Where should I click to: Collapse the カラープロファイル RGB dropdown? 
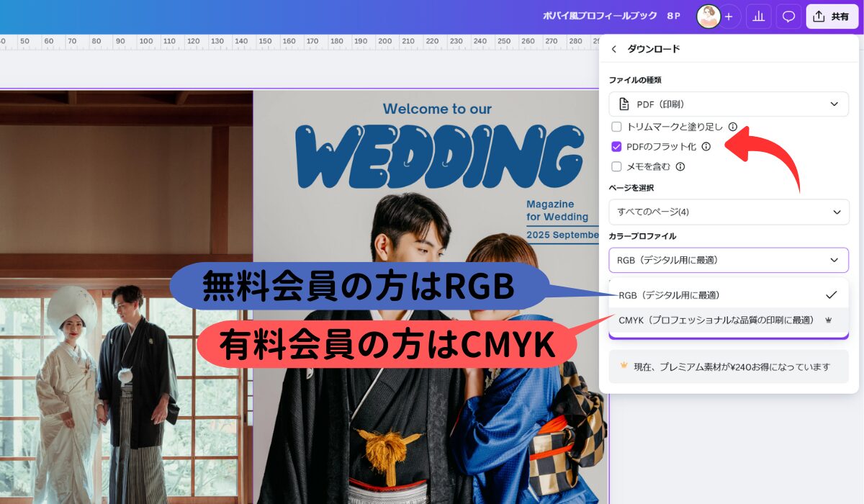pyautogui.click(x=729, y=260)
